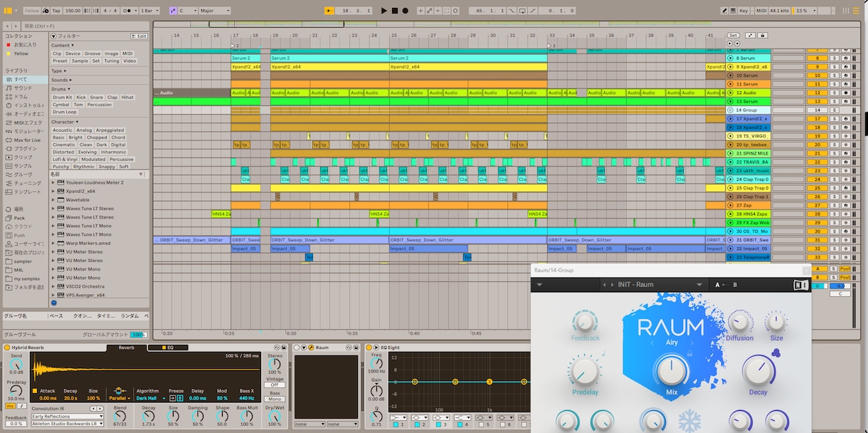Select the Arpeggiated character filter tag
The height and width of the screenshot is (433, 868).
(110, 130)
